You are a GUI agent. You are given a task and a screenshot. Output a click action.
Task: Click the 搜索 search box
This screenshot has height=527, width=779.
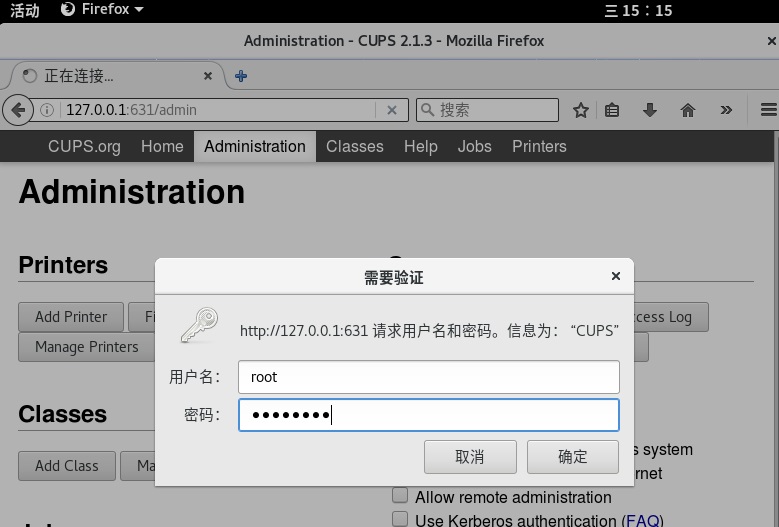[x=487, y=110]
